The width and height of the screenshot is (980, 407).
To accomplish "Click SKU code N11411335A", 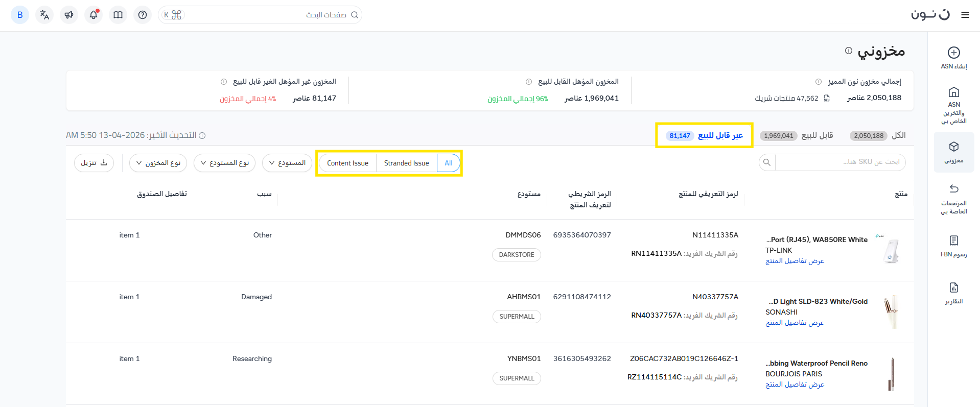I will [x=715, y=235].
